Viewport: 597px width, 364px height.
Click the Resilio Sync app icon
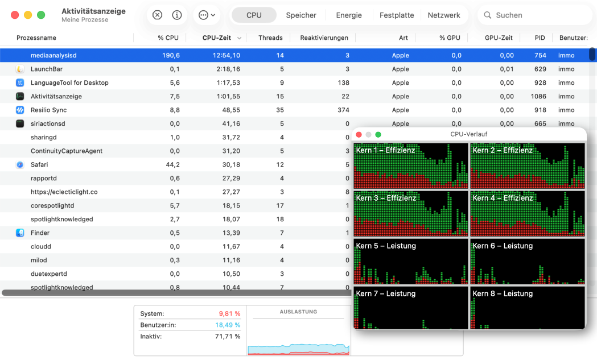(x=20, y=110)
